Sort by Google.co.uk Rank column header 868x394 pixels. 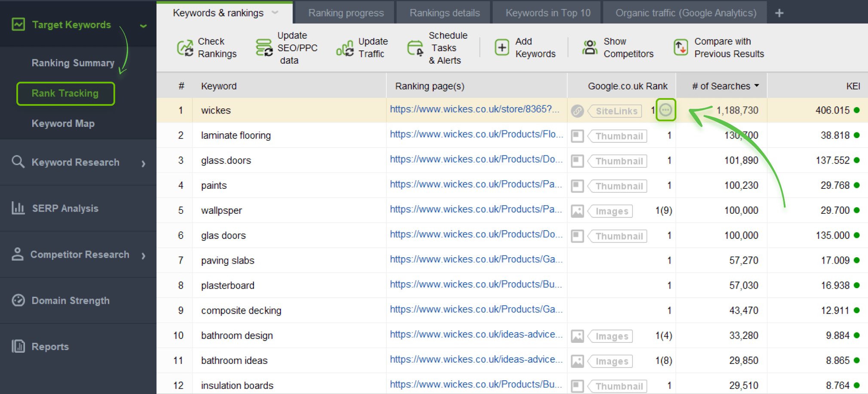tap(628, 86)
